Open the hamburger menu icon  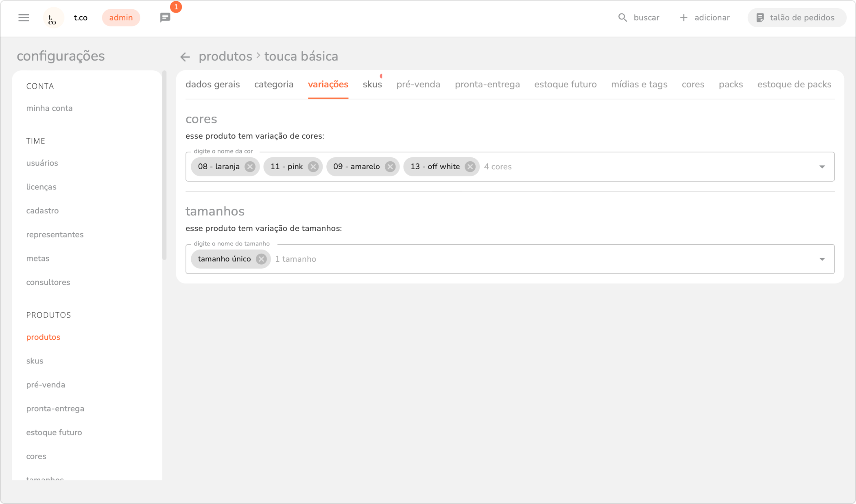click(x=24, y=17)
